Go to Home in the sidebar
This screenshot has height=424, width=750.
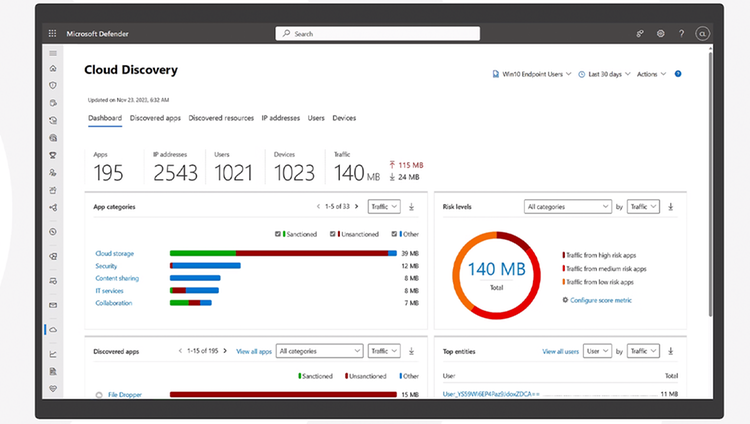(53, 68)
